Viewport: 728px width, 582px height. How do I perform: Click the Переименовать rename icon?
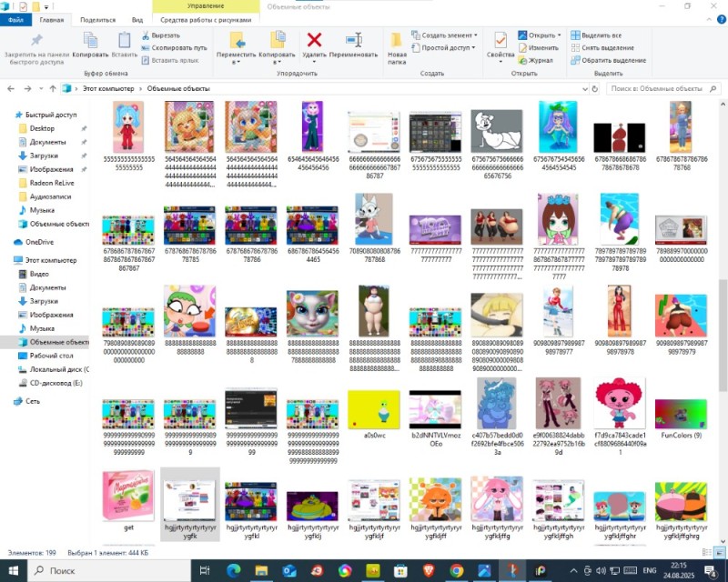[x=353, y=40]
